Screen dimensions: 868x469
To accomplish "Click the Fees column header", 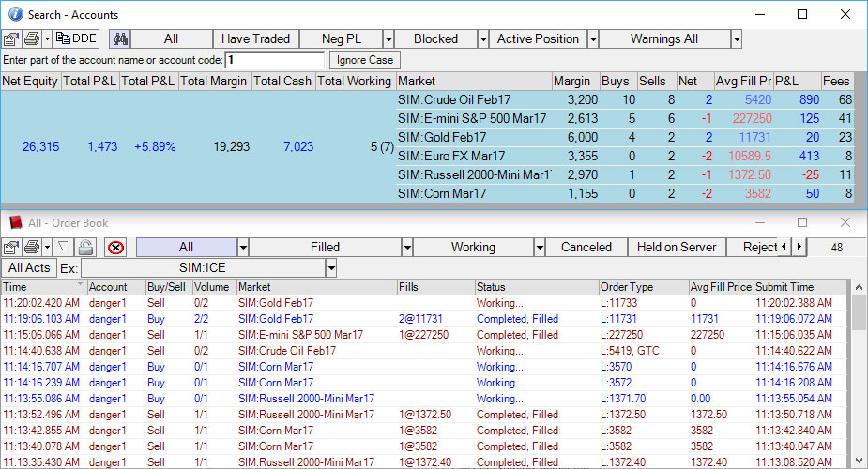I will pos(836,82).
